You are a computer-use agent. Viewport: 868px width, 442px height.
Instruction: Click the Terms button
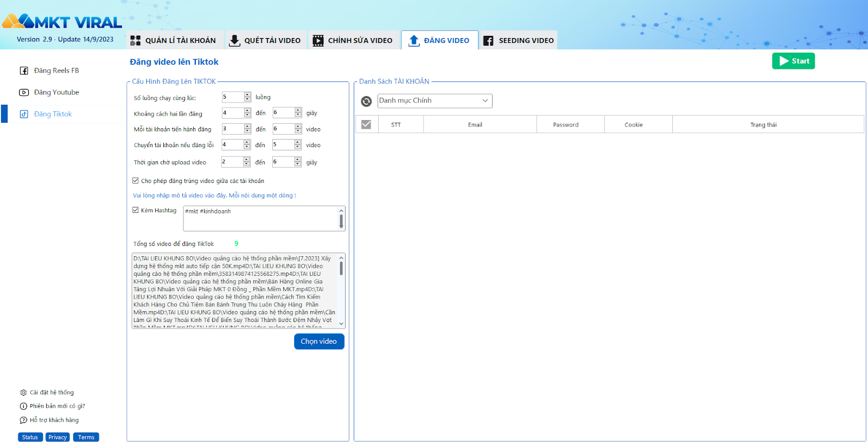[x=86, y=437]
